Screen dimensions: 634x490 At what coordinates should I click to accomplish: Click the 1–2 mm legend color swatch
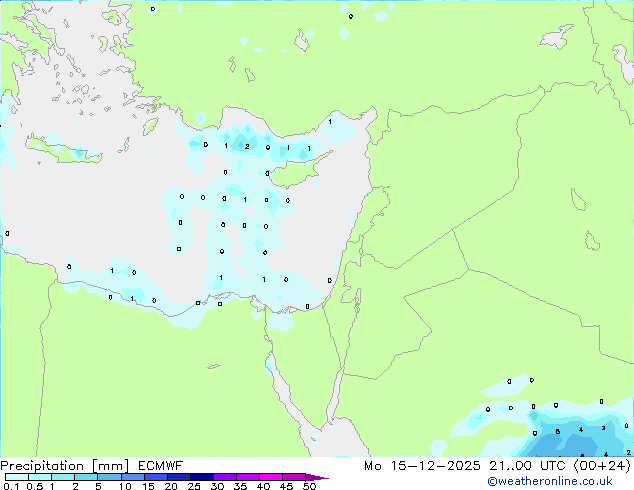tap(63, 477)
